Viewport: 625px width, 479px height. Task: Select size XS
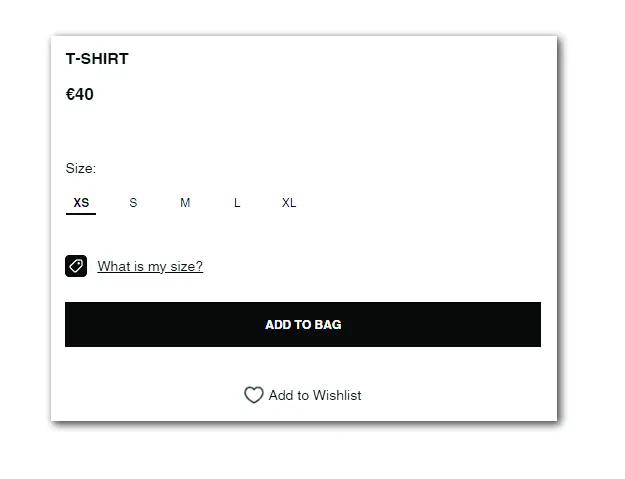tap(81, 203)
